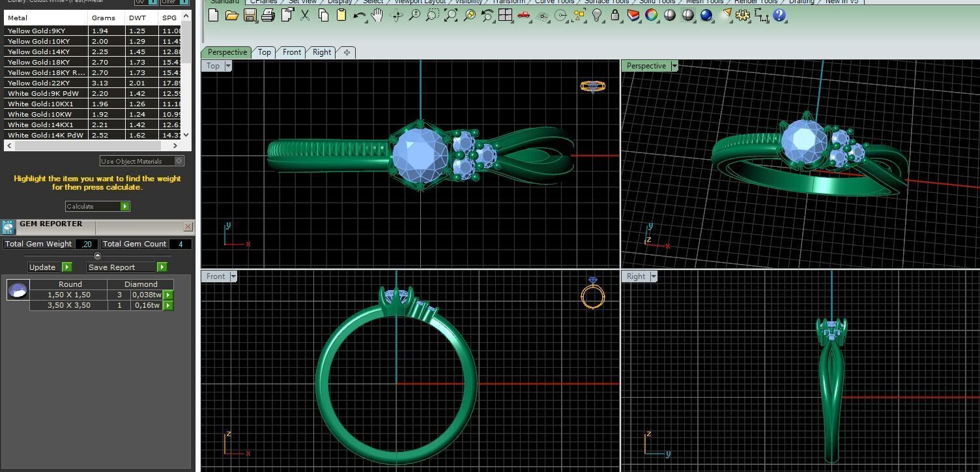Click the Gem Reporter panel icon

[x=8, y=227]
